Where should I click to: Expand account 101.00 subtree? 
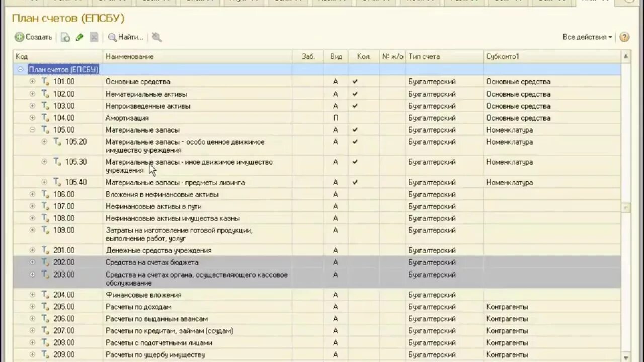[x=32, y=81]
